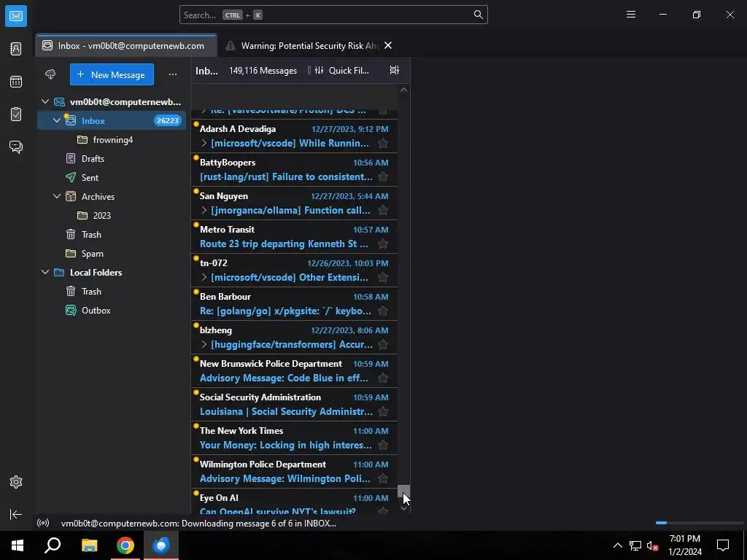Collapse the spaces toolbar arrow icon
The height and width of the screenshot is (560, 747).
[16, 514]
